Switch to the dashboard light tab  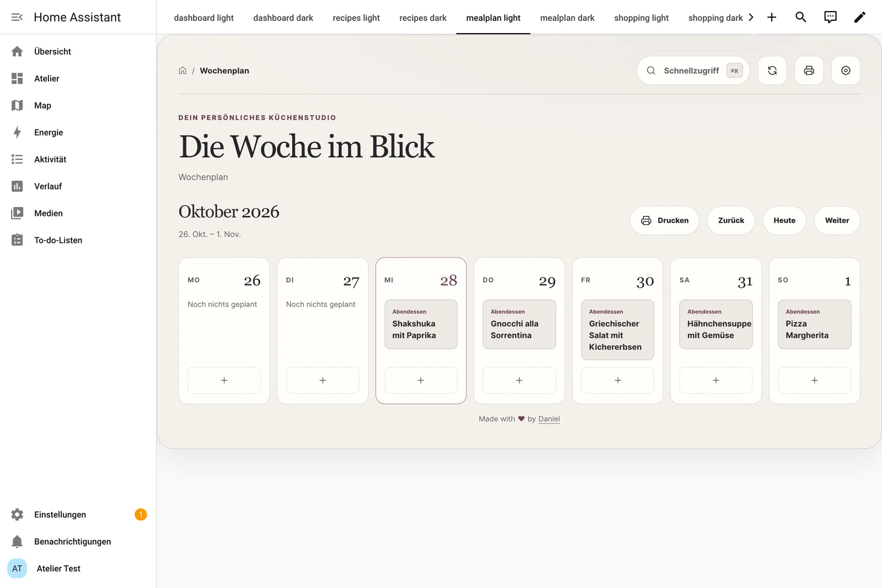click(x=204, y=18)
